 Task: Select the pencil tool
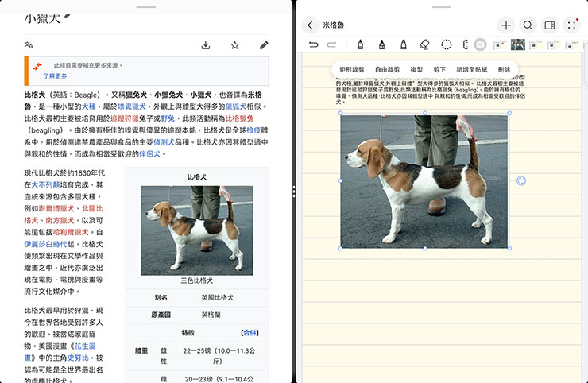tap(381, 44)
